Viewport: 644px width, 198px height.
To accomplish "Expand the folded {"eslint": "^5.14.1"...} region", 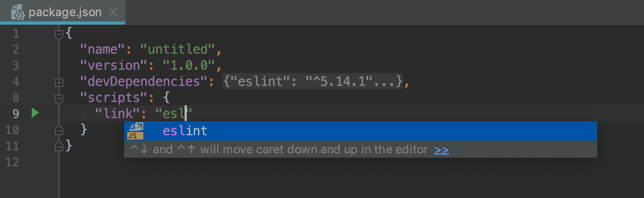I will point(313,82).
